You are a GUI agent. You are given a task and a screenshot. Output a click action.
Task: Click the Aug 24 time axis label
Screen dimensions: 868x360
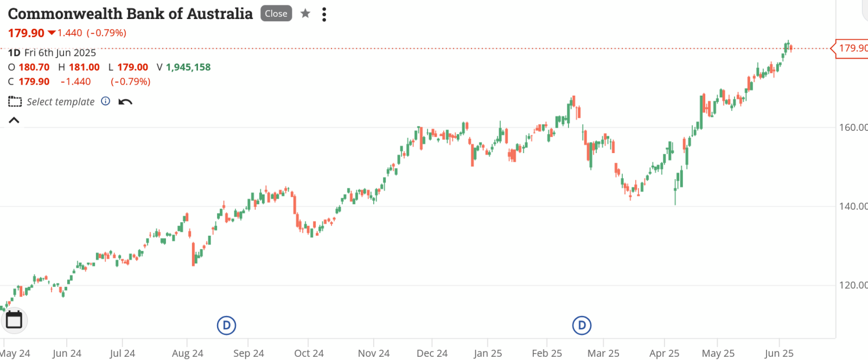pyautogui.click(x=187, y=353)
